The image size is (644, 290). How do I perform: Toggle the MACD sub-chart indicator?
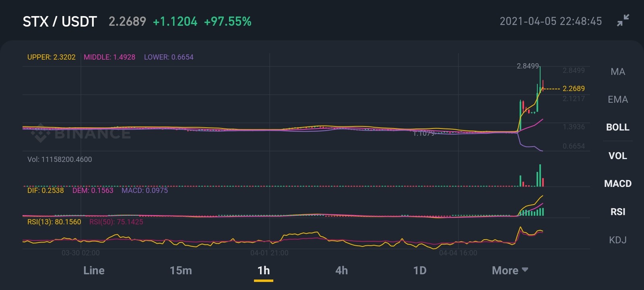(618, 184)
